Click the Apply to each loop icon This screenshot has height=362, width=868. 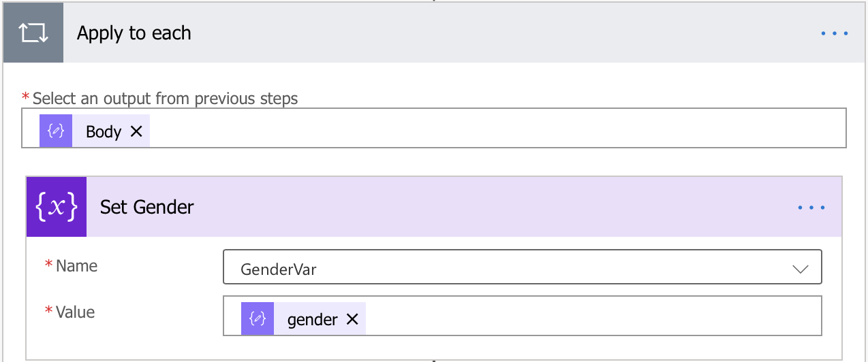click(x=33, y=33)
